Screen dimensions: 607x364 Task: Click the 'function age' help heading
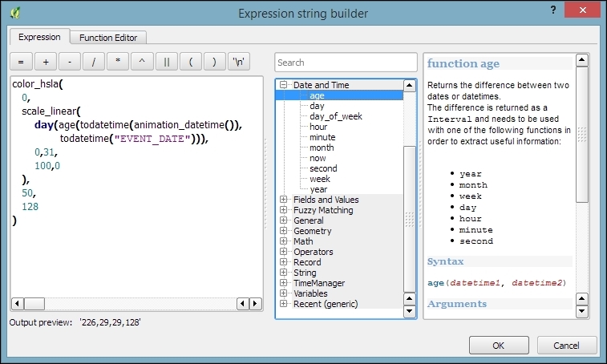(463, 63)
